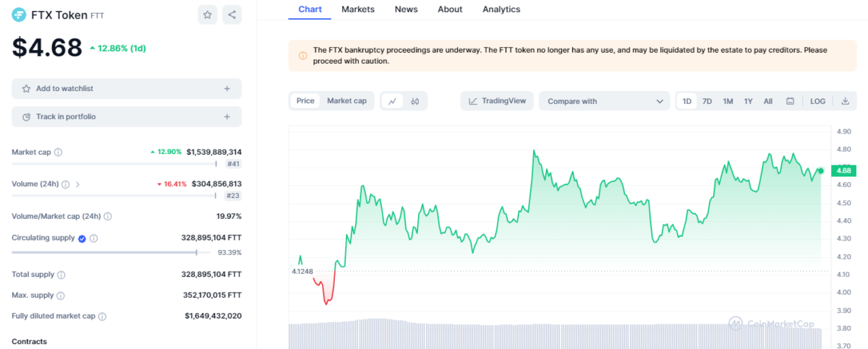Screen dimensions: 868x349
Task: Click the volume bars under chart
Action: click(556, 334)
